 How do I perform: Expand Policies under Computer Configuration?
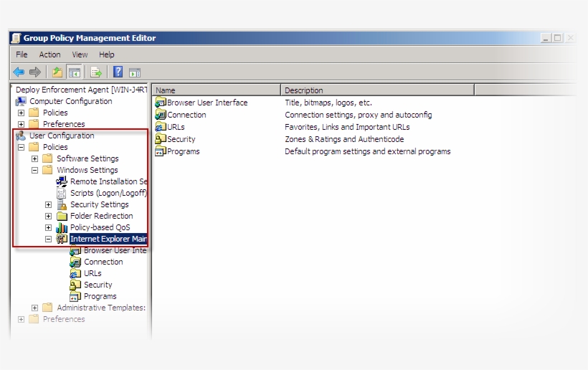[21, 113]
